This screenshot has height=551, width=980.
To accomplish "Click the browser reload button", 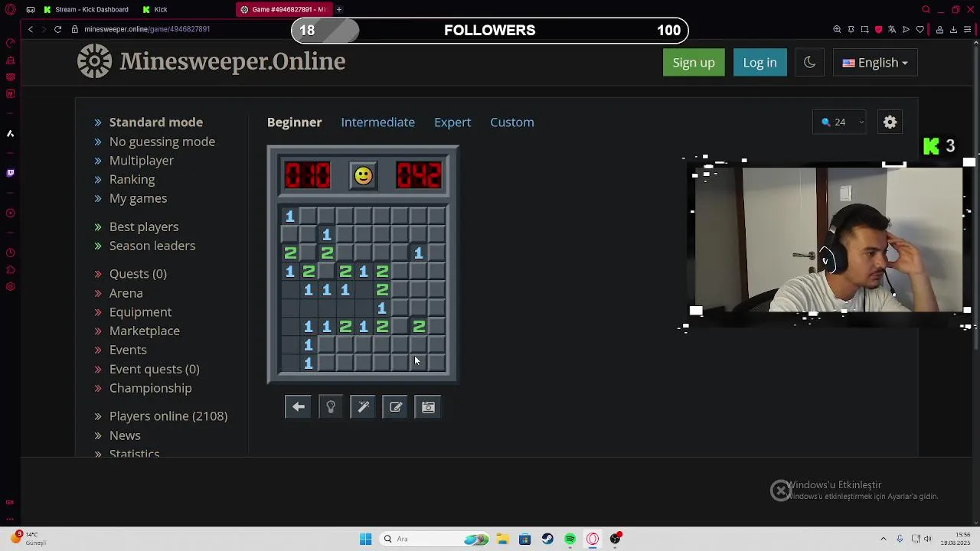I will [57, 29].
